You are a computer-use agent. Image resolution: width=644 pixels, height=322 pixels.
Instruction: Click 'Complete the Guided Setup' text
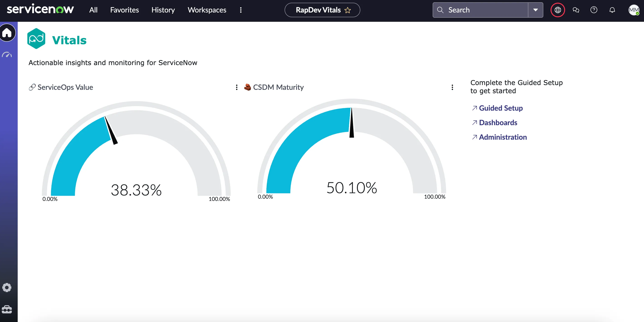517,86
